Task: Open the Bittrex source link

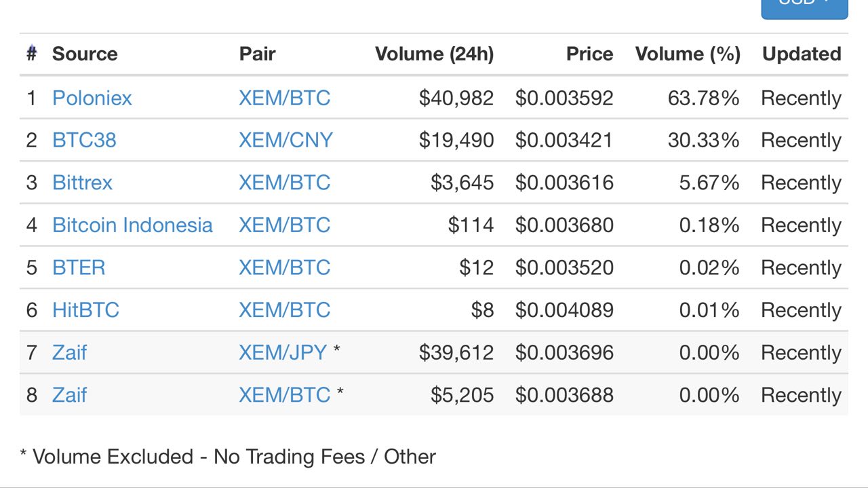Action: pyautogui.click(x=82, y=183)
